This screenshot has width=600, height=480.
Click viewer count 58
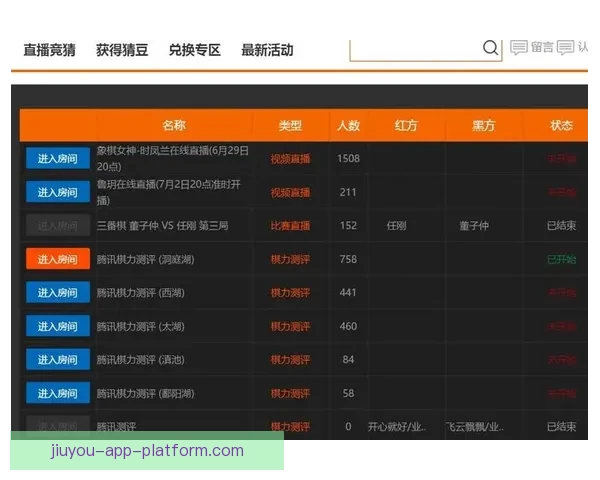pos(348,393)
